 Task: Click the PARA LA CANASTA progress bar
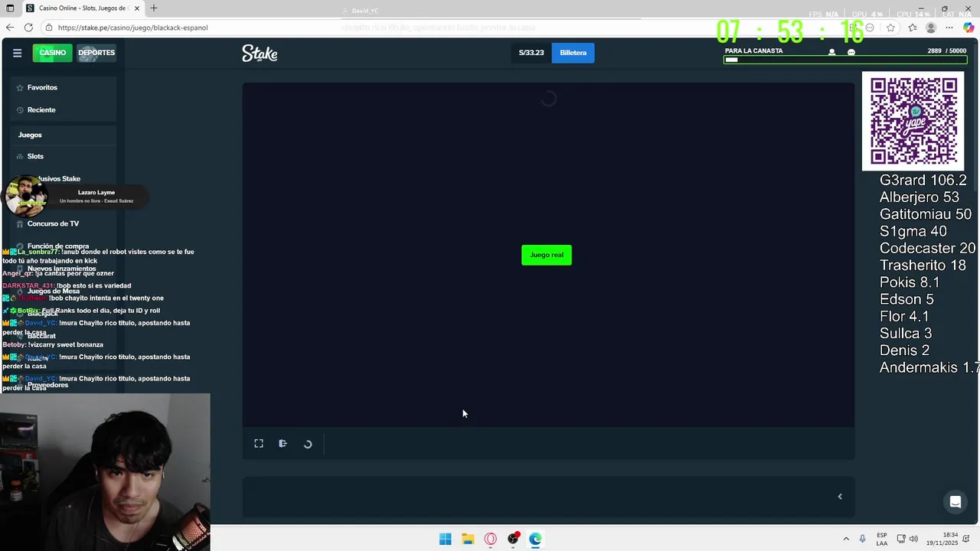[x=844, y=60]
